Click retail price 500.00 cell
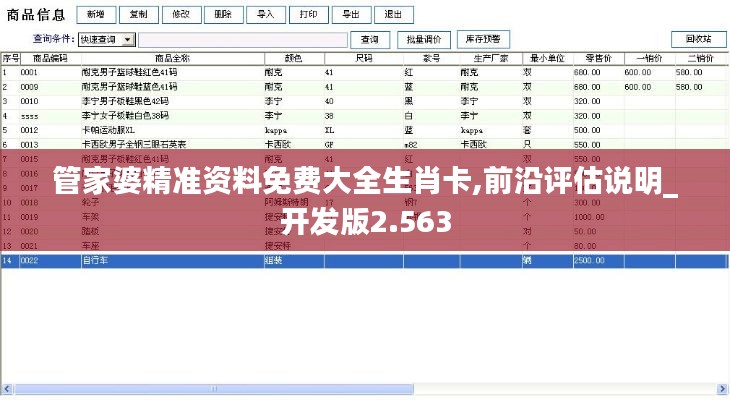 (587, 130)
